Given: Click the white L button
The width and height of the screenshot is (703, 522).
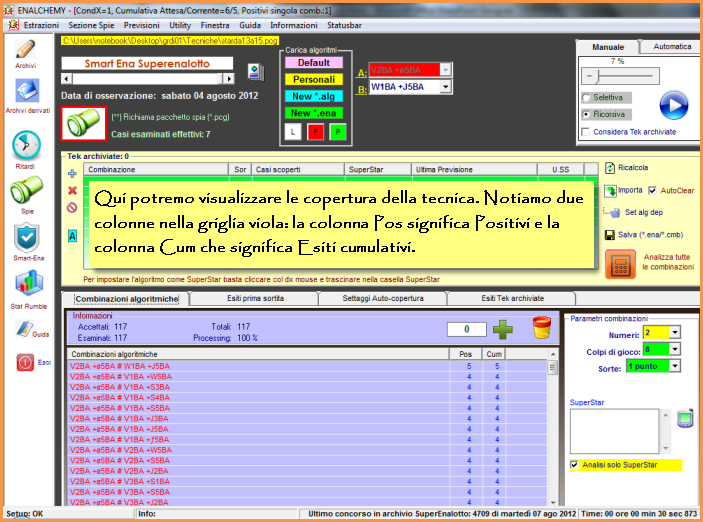Looking at the screenshot, I should click(x=293, y=132).
